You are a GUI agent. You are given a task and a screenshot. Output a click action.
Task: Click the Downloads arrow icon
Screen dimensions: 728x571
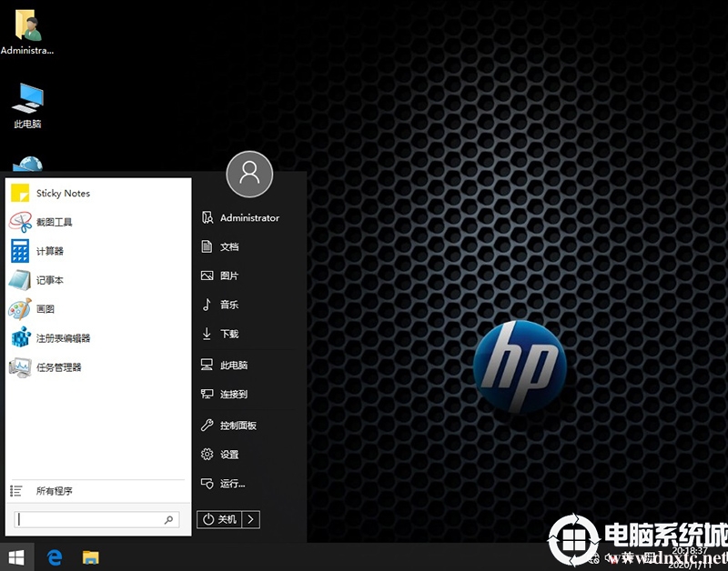pyautogui.click(x=207, y=334)
